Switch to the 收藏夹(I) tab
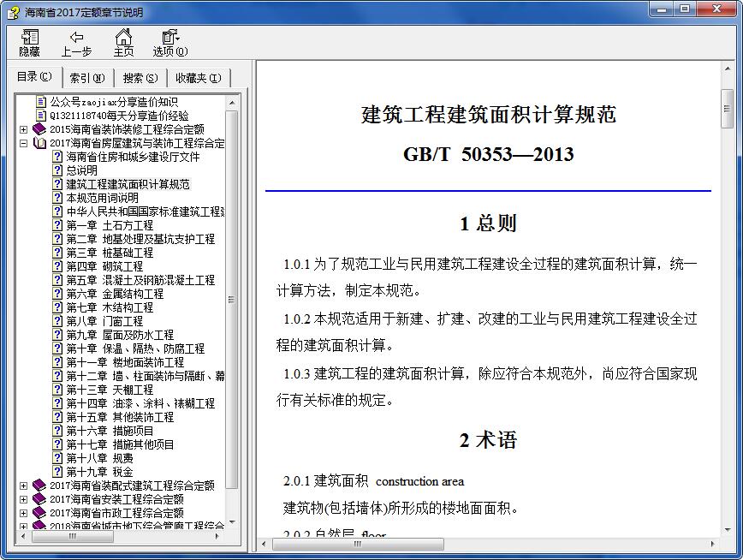Screen dimensions: 743x560 coord(199,78)
